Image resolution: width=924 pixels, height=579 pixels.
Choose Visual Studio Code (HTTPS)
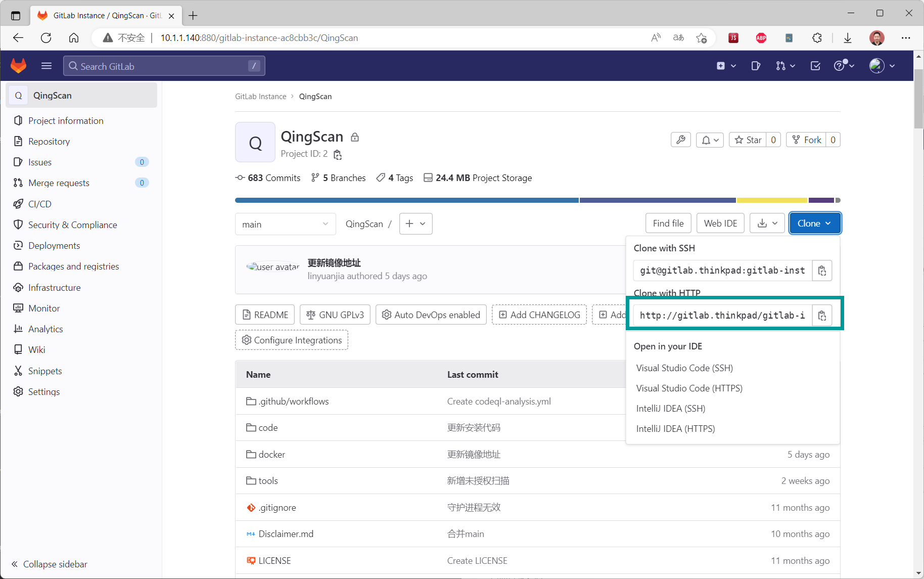(689, 388)
